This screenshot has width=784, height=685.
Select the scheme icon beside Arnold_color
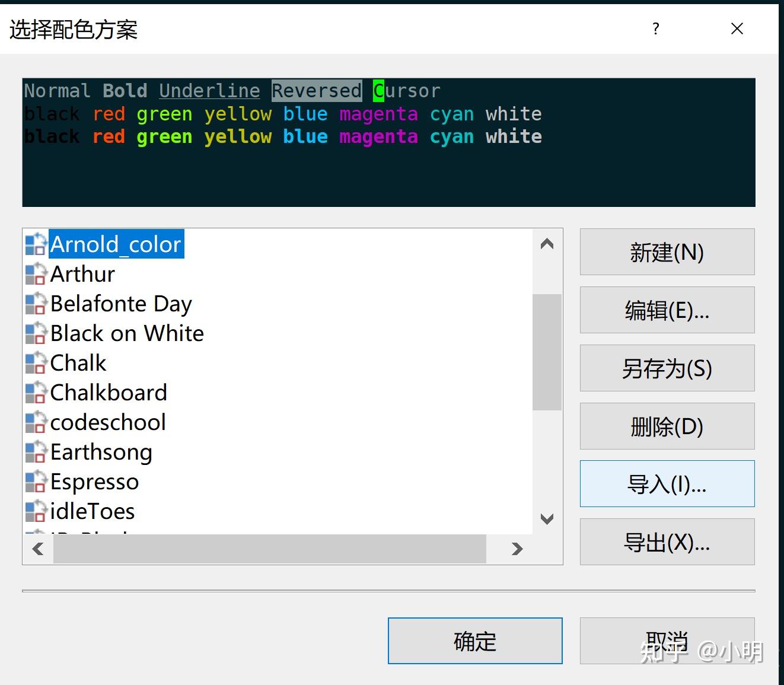tap(35, 244)
